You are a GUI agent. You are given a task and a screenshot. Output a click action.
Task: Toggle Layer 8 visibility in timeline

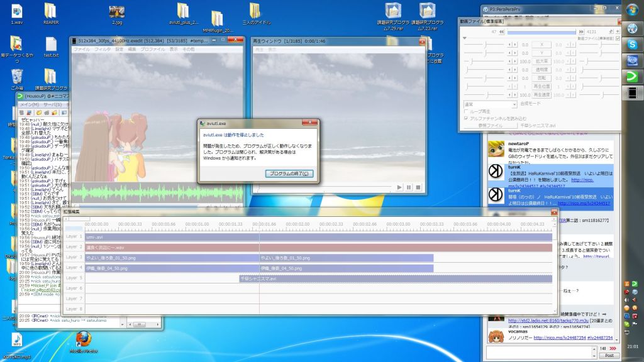tap(74, 309)
